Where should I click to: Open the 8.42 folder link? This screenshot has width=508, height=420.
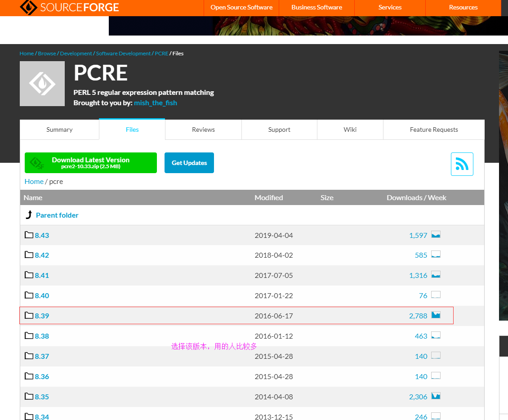[42, 255]
